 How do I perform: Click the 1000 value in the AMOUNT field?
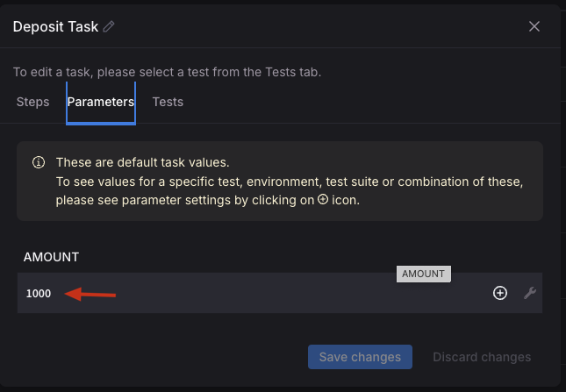[39, 294]
